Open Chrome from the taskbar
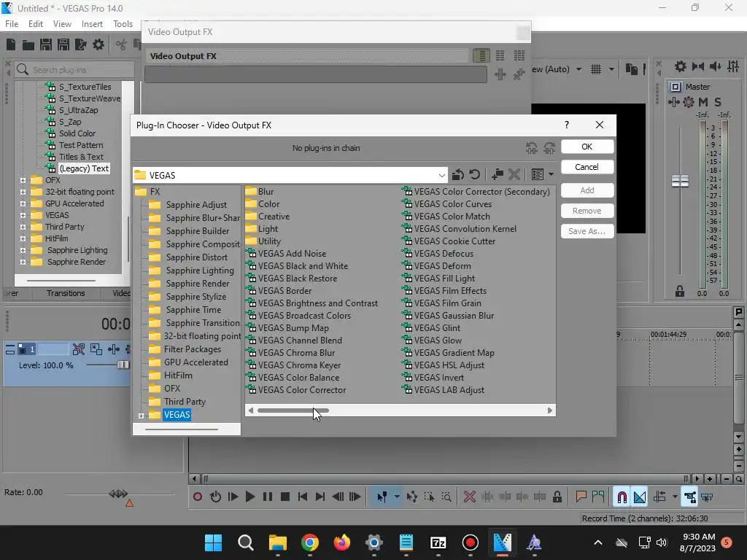This screenshot has width=747, height=560. click(310, 542)
